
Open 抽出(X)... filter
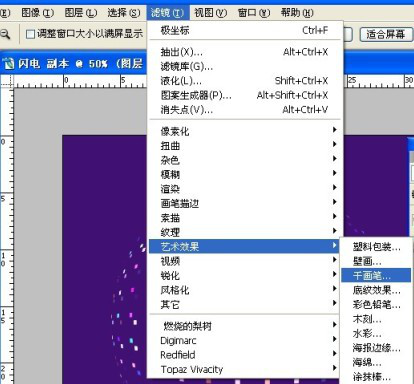click(245, 52)
